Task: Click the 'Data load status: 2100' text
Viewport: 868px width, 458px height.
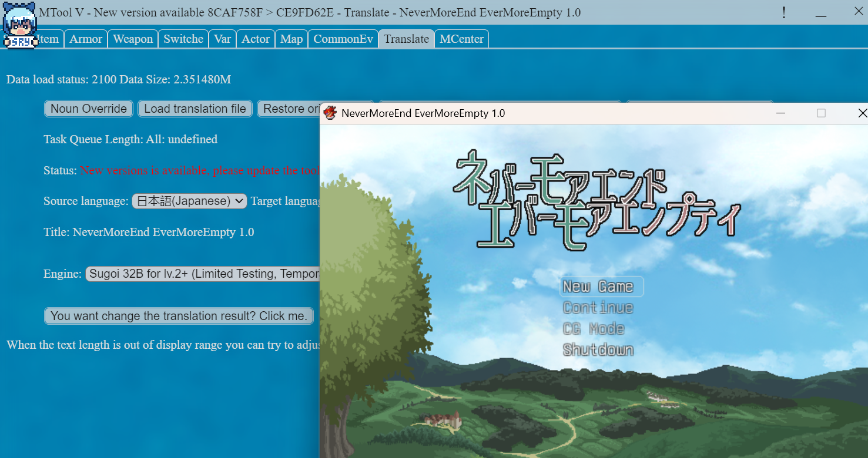Action: click(62, 79)
